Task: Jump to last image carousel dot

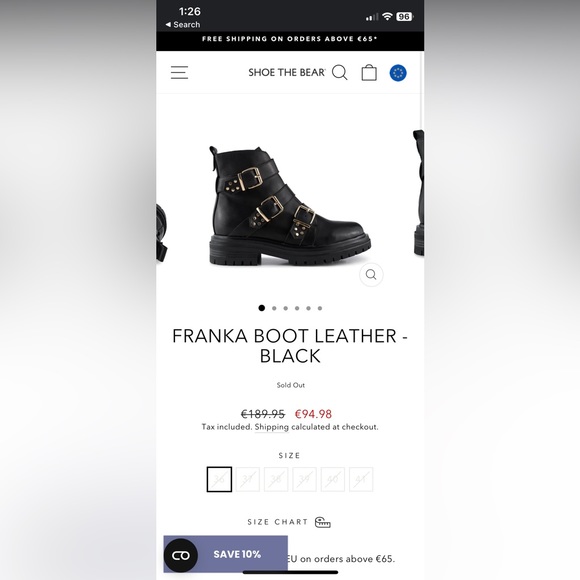Action: [320, 308]
